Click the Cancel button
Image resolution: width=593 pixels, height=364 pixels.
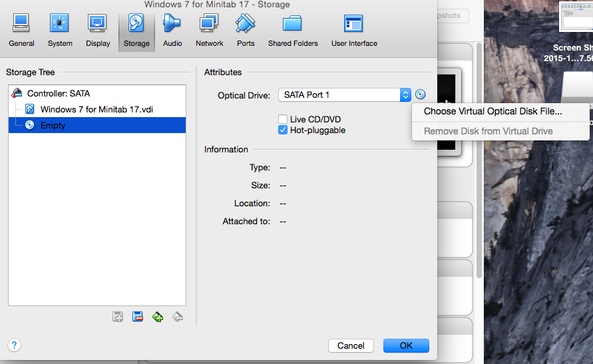tap(351, 345)
